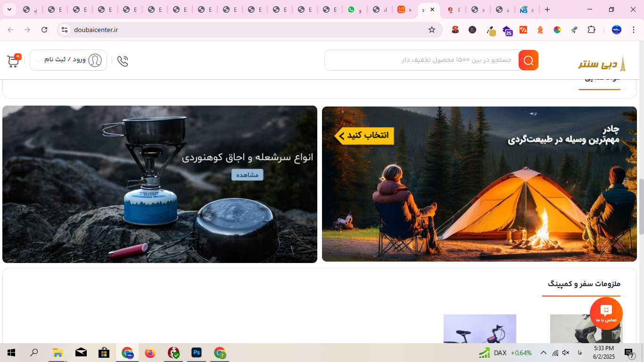Open new browser tab with plus

(x=547, y=9)
